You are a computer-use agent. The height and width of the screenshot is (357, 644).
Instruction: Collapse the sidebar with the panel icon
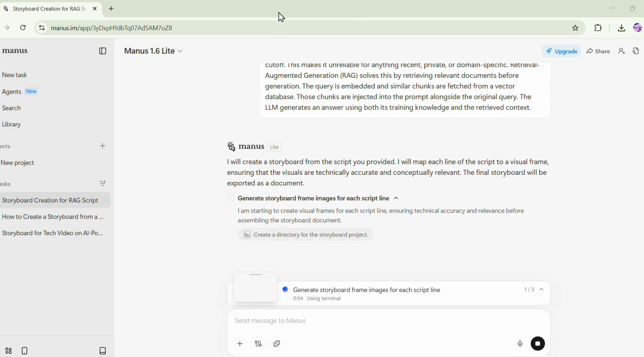(103, 51)
